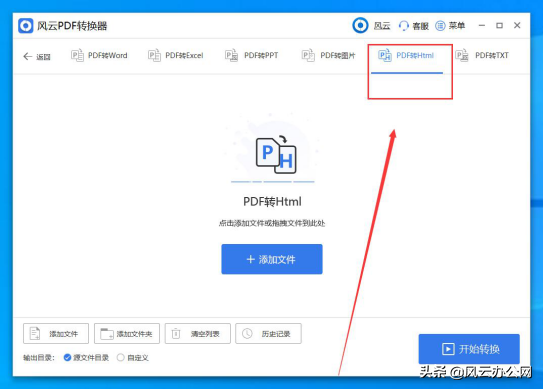Click the clock icon in 历史记录
544x390 pixels.
[247, 334]
